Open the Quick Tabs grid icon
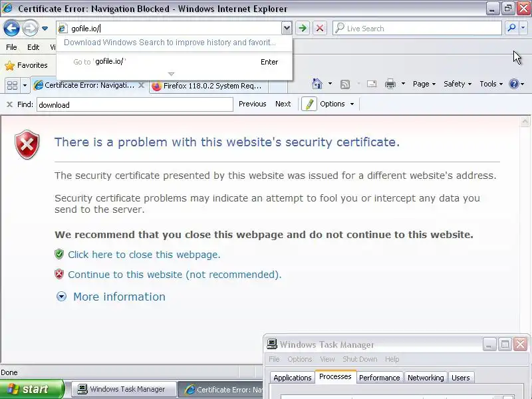The height and width of the screenshot is (399, 532). 12,85
